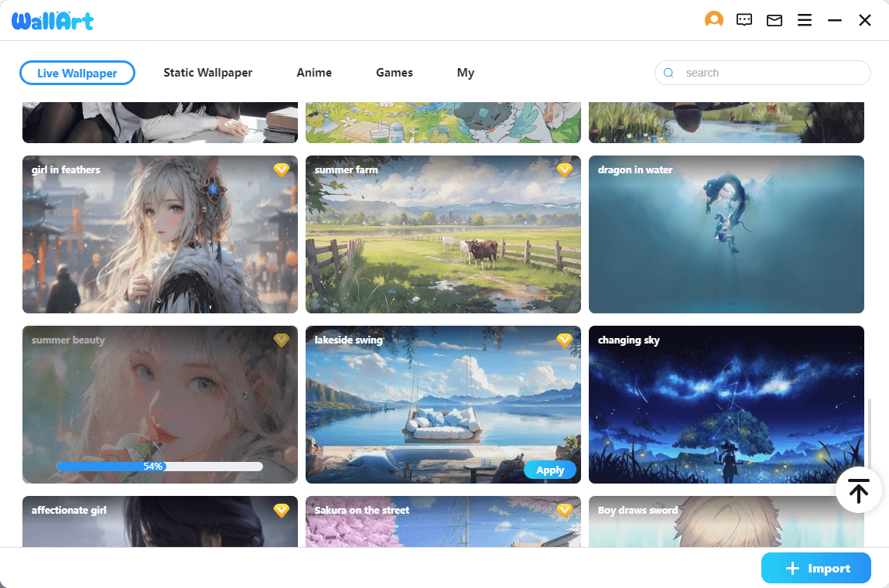Switch to the Static Wallpaper tab
The width and height of the screenshot is (889, 588).
208,73
